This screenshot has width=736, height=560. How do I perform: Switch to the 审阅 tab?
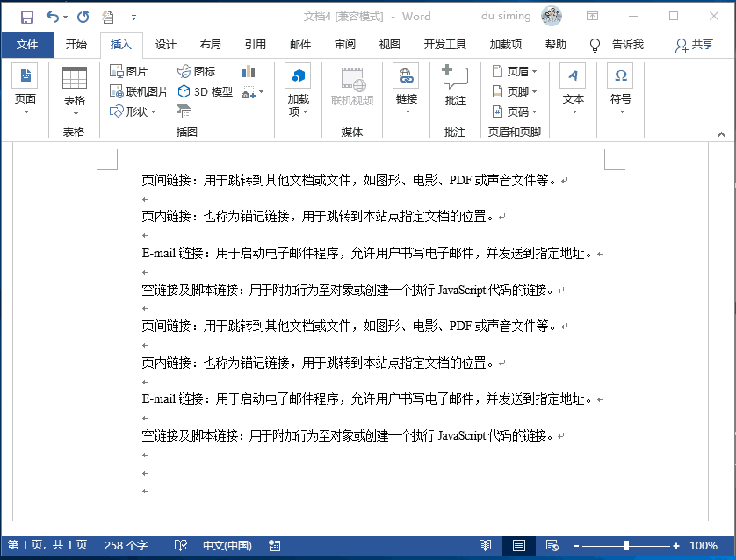point(345,45)
